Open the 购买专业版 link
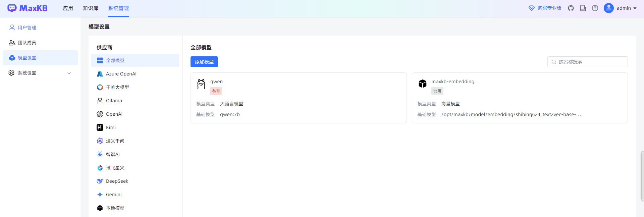This screenshot has width=644, height=217. (x=545, y=8)
